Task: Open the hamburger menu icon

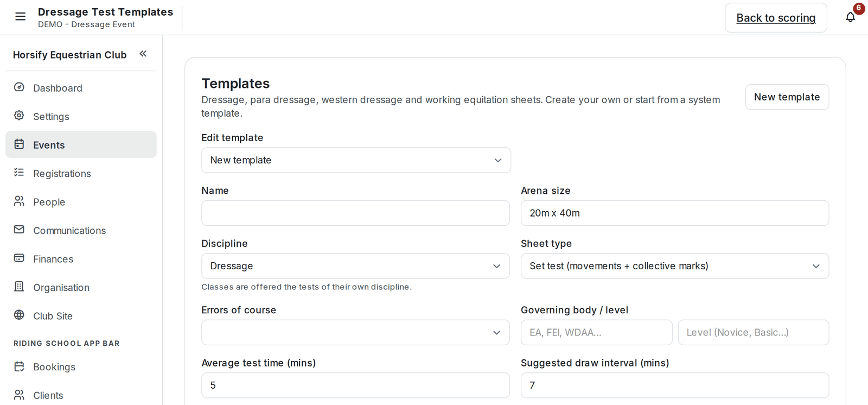Action: tap(20, 17)
